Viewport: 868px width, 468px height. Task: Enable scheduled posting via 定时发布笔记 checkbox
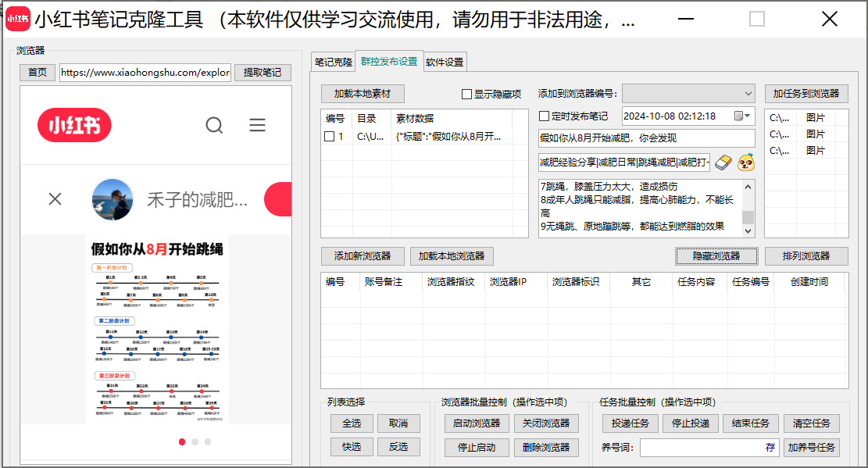click(x=544, y=115)
